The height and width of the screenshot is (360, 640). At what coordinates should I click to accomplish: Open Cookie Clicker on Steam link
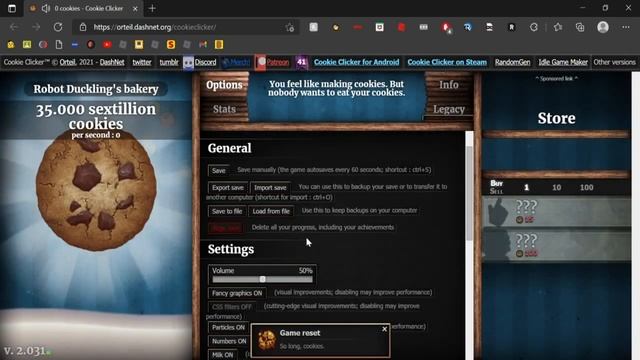pyautogui.click(x=447, y=62)
